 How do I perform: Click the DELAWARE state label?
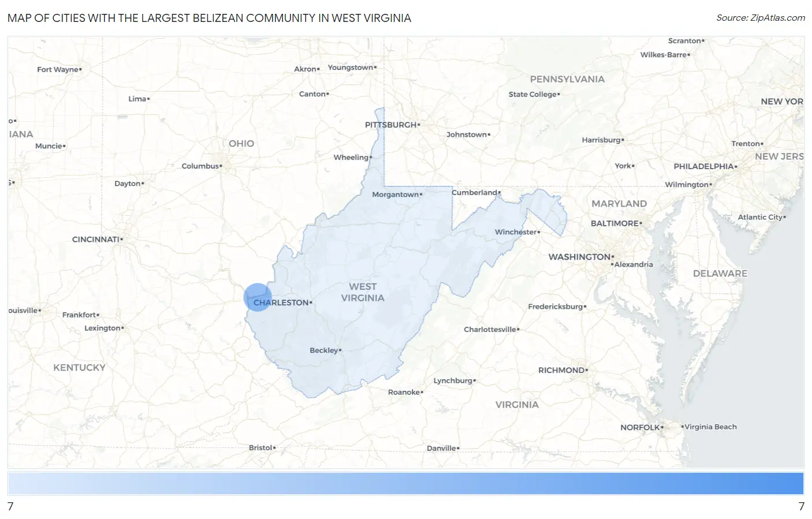tap(720, 274)
